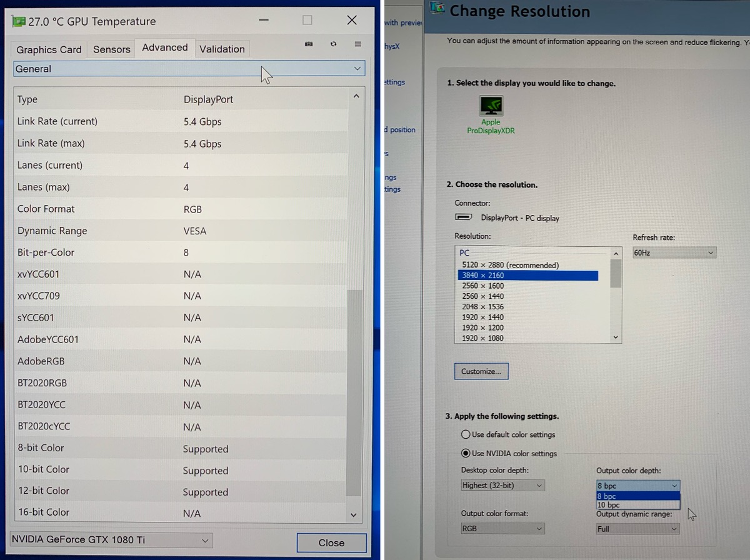The width and height of the screenshot is (750, 560).
Task: Open the General category dropdown in GPU-Z
Action: [189, 69]
